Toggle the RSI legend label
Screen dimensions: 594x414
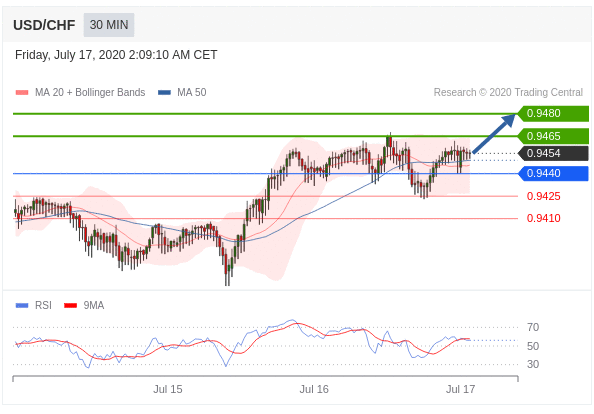(43, 305)
